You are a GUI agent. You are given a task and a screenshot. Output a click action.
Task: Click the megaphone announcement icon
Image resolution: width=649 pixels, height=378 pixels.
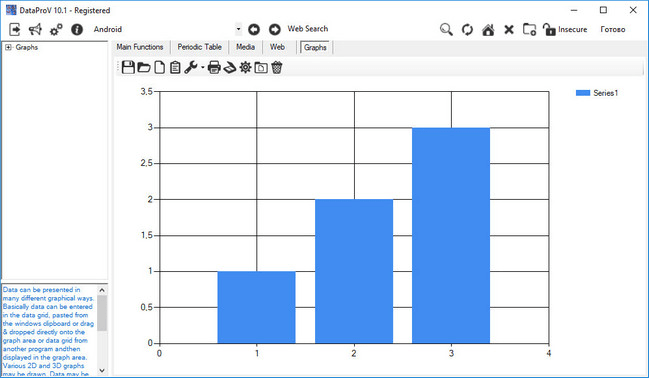click(x=35, y=29)
